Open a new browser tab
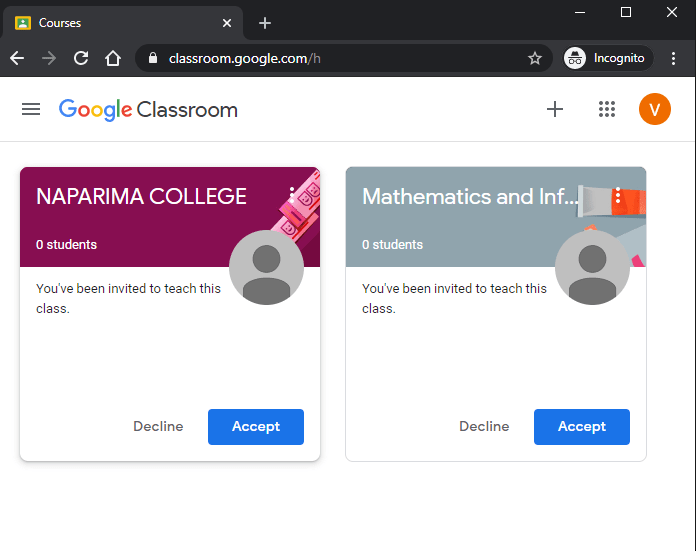696x551 pixels. coord(265,22)
